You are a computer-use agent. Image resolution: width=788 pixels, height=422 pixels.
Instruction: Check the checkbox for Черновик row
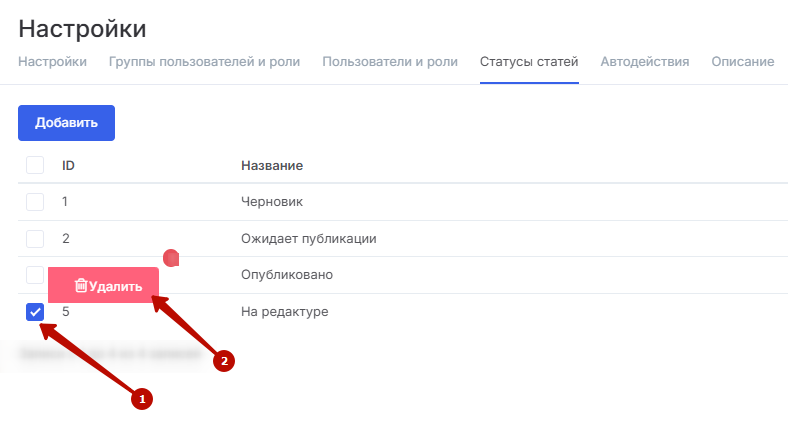coord(35,202)
